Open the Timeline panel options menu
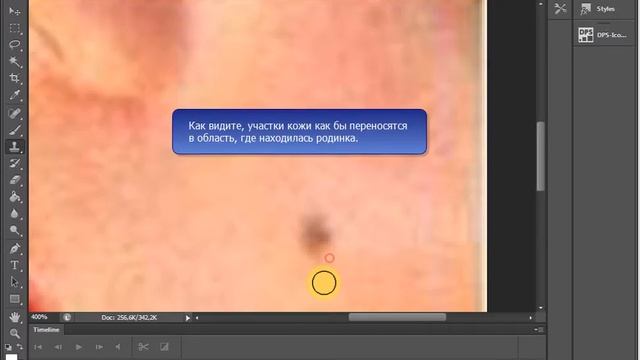 (539, 329)
